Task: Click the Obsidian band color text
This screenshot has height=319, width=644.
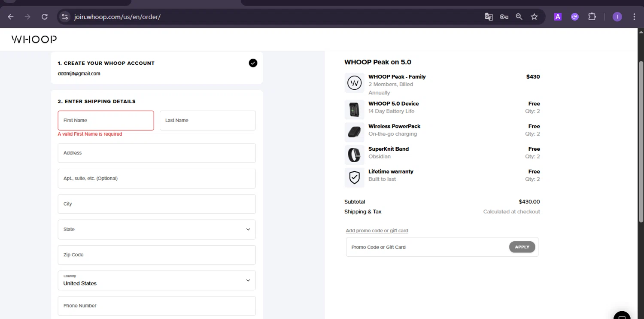Action: point(380,157)
